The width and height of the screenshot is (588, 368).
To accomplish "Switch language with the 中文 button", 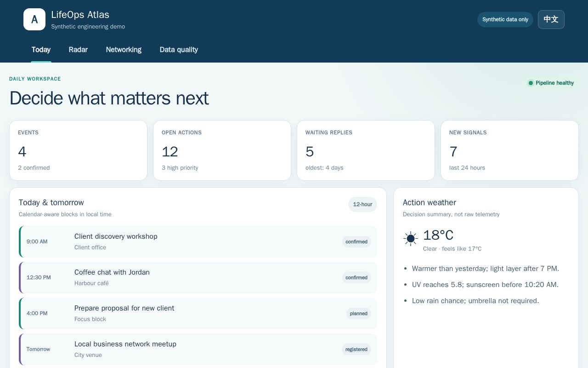I will pos(551,19).
